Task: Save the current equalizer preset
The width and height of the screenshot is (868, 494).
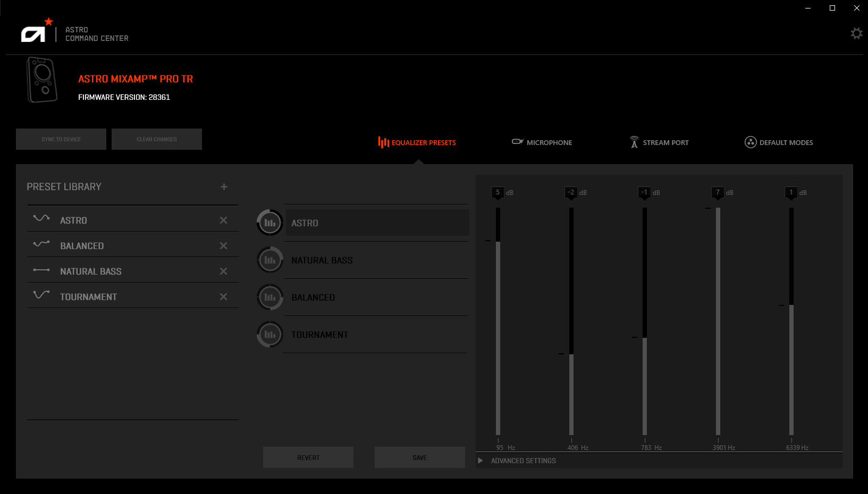Action: (x=419, y=457)
